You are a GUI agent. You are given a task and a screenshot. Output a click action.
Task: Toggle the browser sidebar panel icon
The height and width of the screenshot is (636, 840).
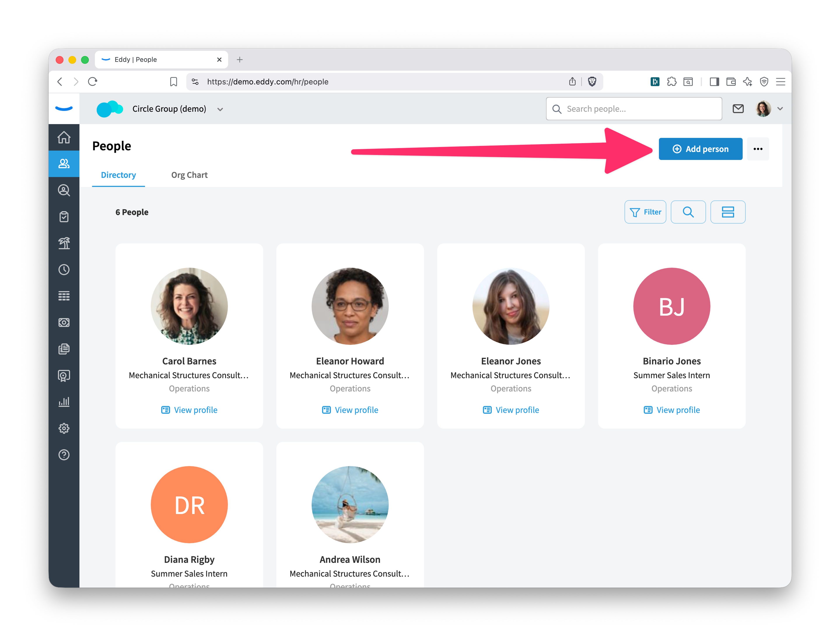click(714, 82)
